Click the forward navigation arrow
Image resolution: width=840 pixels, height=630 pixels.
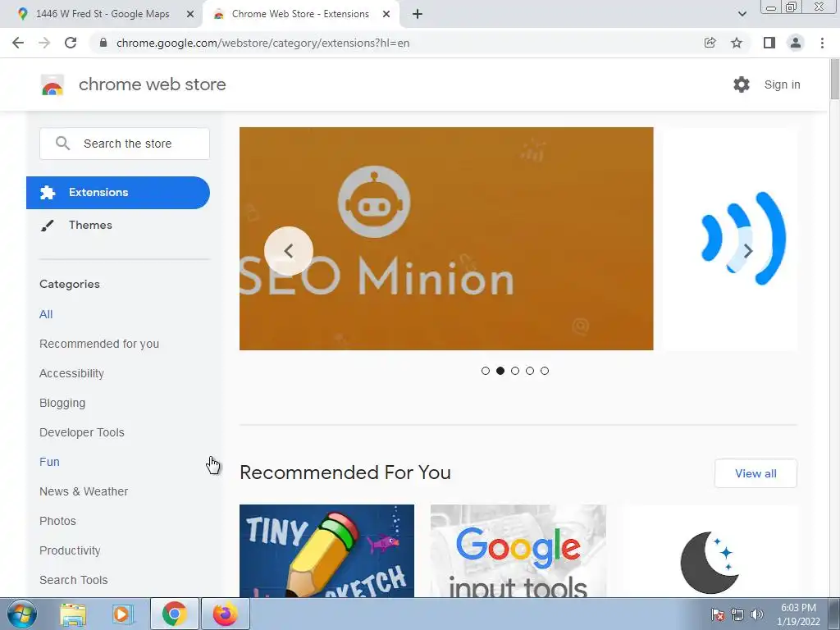pyautogui.click(x=44, y=43)
